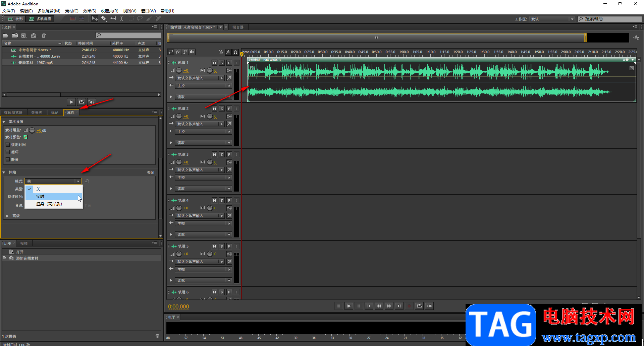This screenshot has width=644, height=346.
Task: Select the Slip tool
Action: [x=113, y=19]
